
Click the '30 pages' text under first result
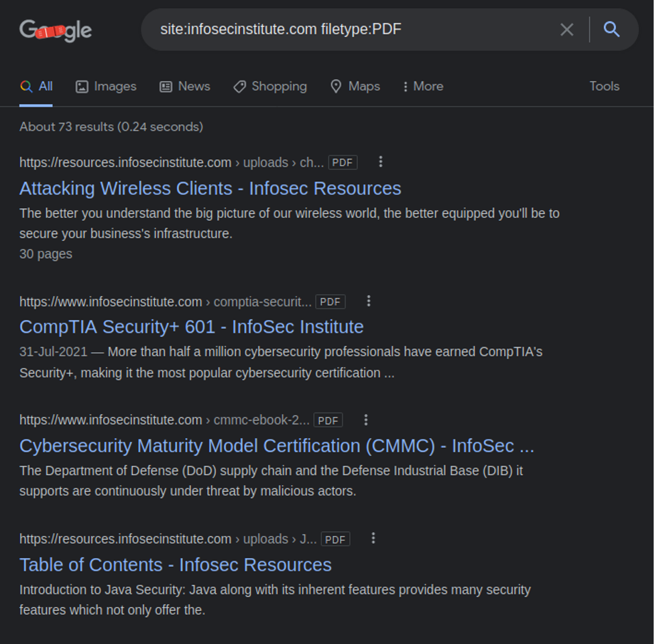coord(46,254)
